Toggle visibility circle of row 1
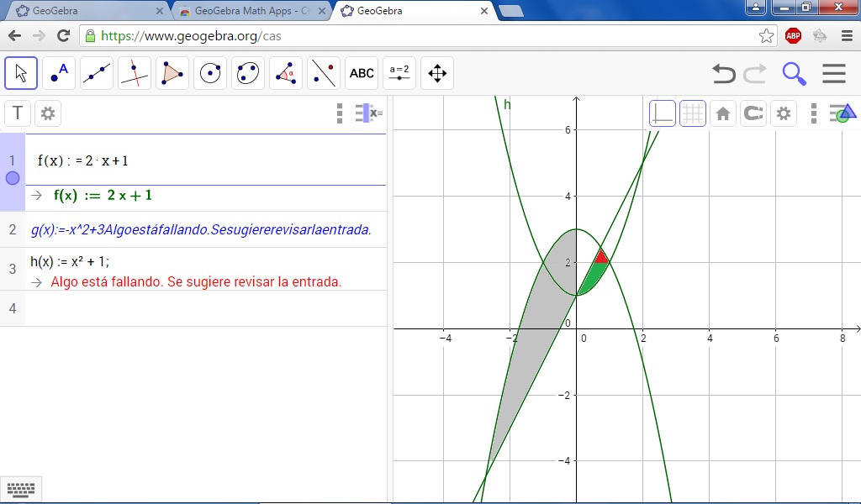 (13, 178)
